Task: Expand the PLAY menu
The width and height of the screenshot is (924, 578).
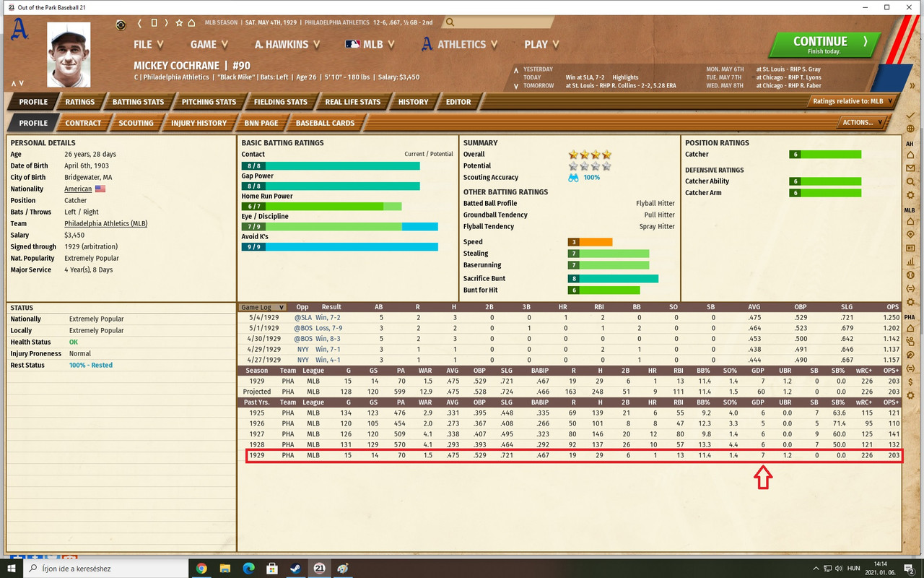Action: coord(542,44)
